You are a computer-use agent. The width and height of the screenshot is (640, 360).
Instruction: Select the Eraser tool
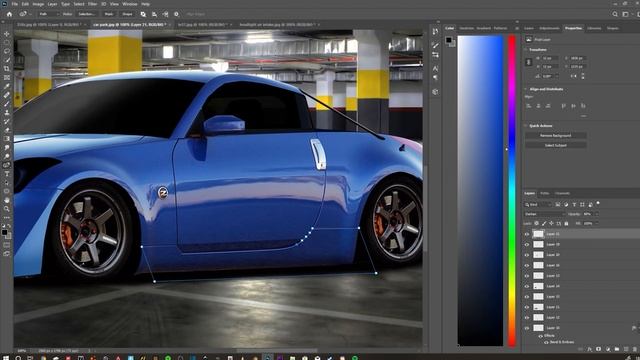tap(7, 130)
